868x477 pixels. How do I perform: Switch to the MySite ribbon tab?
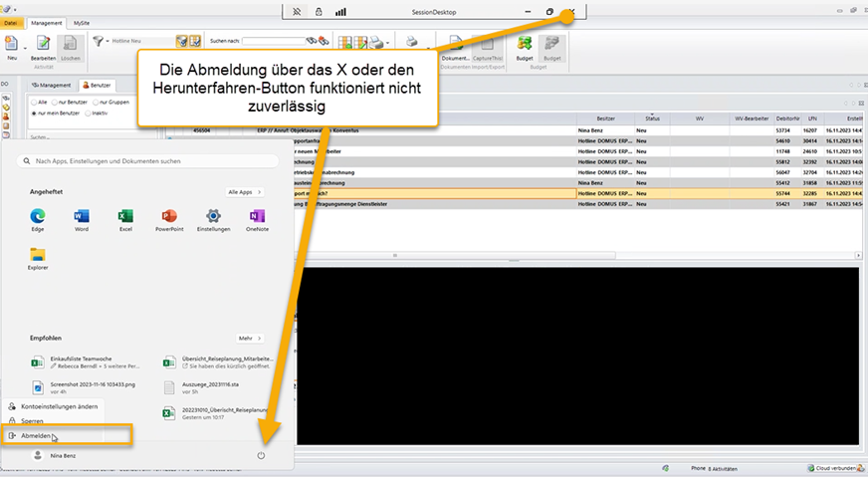click(x=82, y=23)
